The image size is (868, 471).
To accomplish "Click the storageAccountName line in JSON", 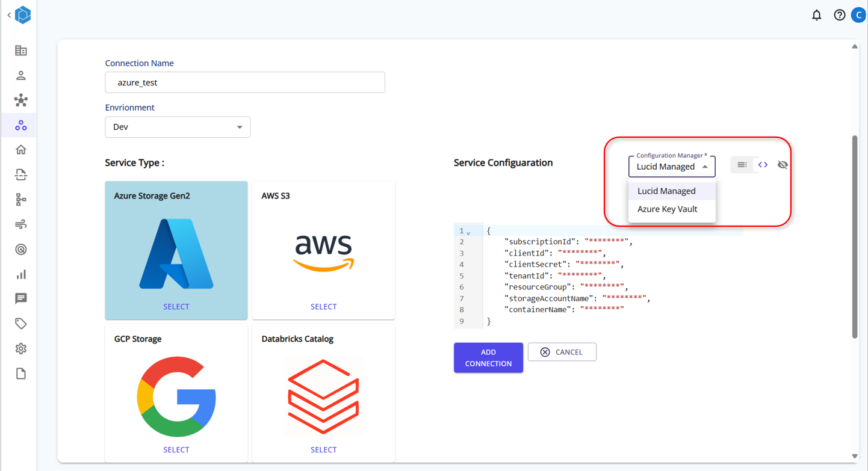I will coord(577,298).
